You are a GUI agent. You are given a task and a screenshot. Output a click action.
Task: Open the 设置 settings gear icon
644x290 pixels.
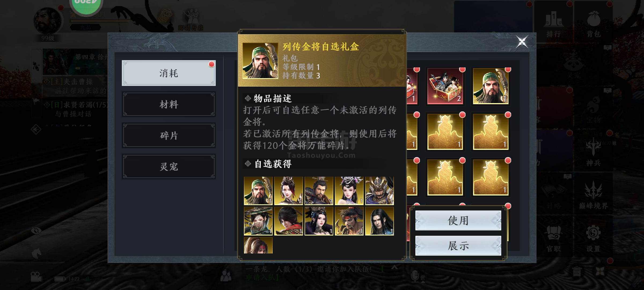click(593, 238)
